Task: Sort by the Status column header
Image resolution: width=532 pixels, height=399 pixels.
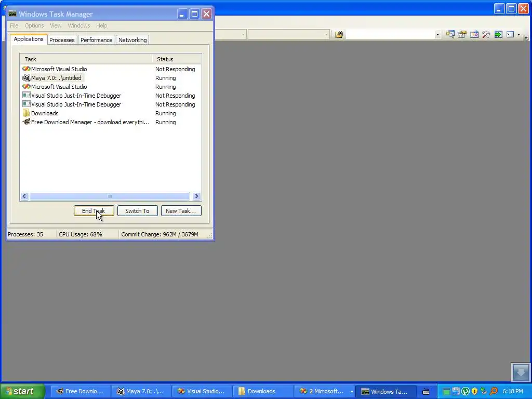Action: pos(177,59)
